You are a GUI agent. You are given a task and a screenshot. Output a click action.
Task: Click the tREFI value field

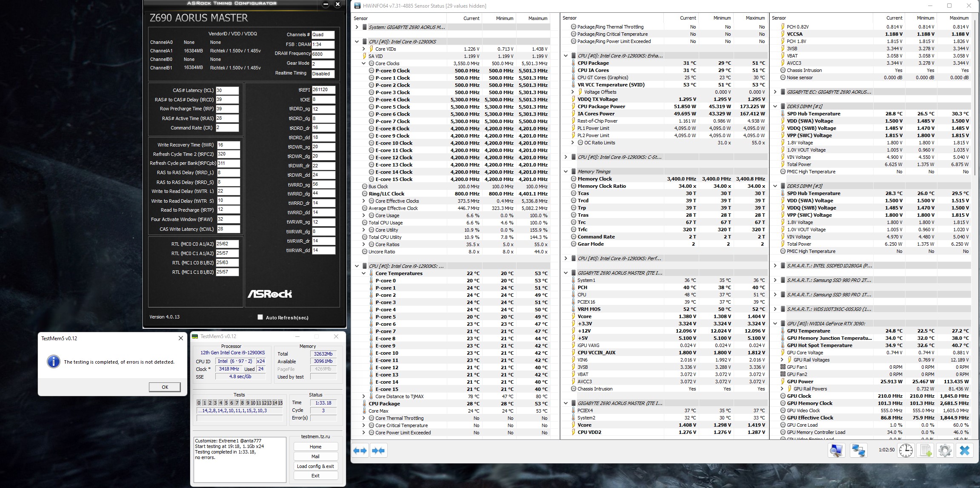click(x=323, y=90)
